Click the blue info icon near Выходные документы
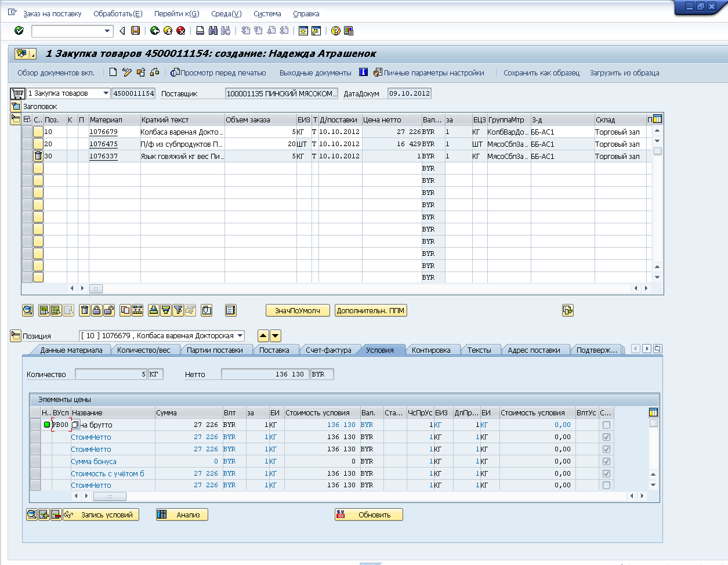 364,73
